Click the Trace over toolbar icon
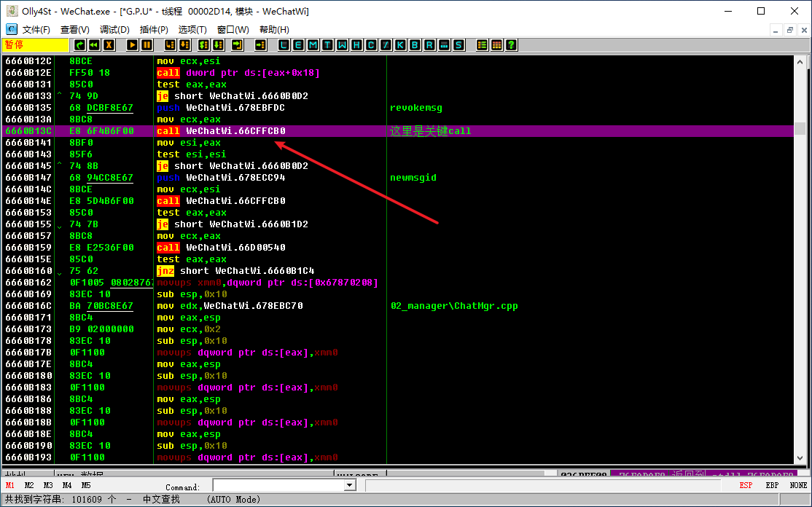The height and width of the screenshot is (507, 812). [x=218, y=45]
